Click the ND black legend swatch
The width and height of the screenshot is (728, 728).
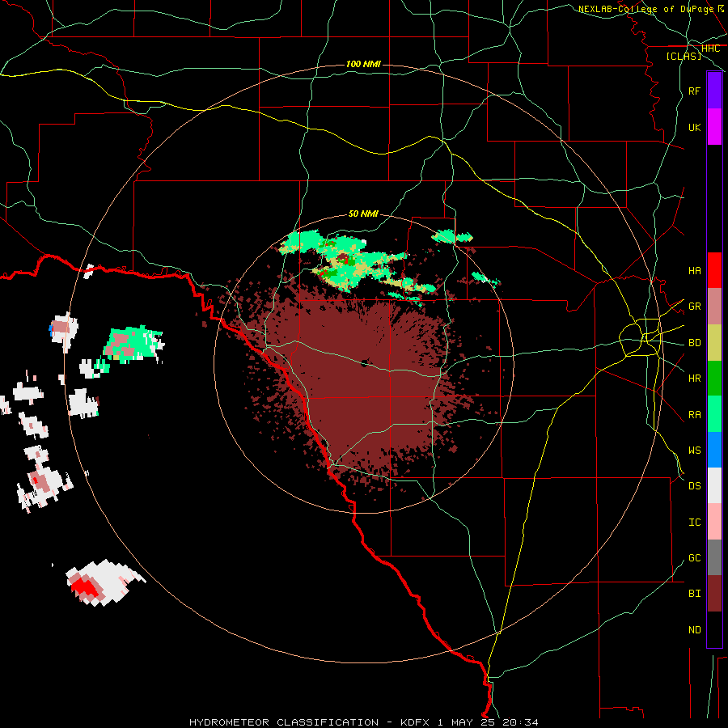pyautogui.click(x=714, y=629)
